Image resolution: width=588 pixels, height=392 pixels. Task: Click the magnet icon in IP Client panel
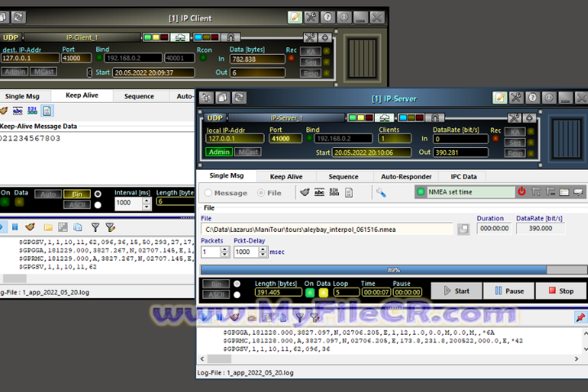point(230,38)
